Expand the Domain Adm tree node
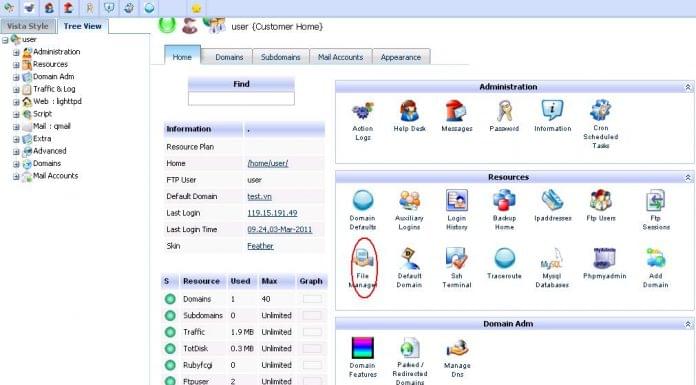Screen dimensions: 696x385 [16, 77]
